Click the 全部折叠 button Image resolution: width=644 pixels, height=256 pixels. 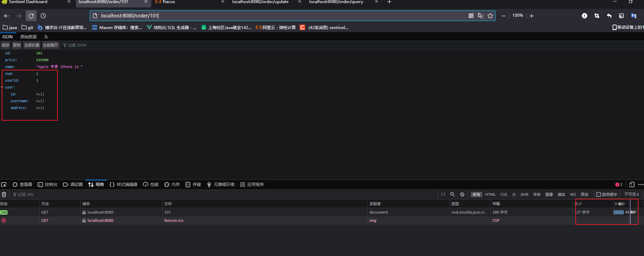tap(32, 45)
